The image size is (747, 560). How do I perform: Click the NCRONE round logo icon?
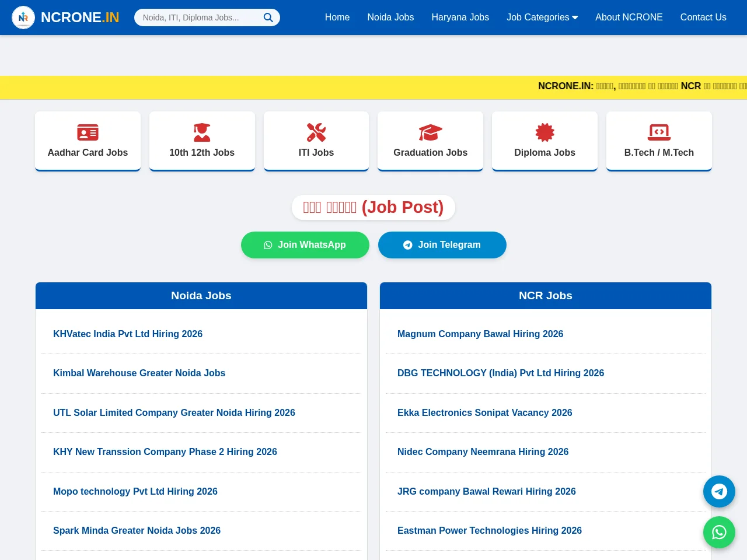(x=23, y=17)
